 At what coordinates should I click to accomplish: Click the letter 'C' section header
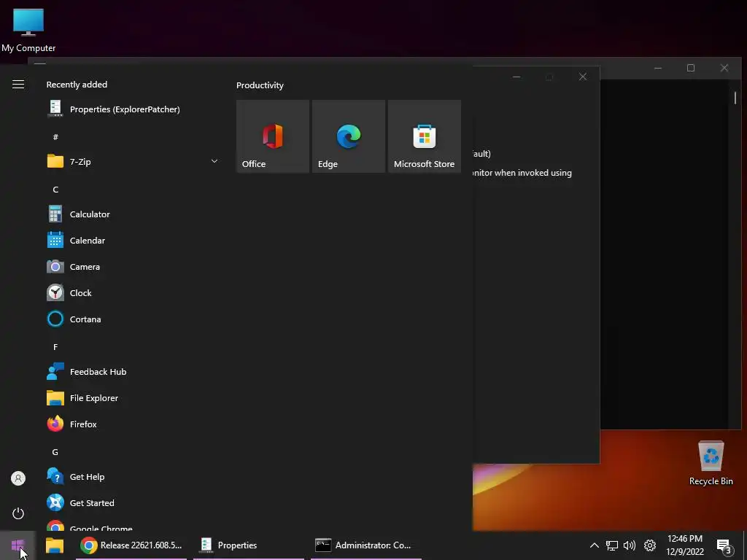(55, 190)
